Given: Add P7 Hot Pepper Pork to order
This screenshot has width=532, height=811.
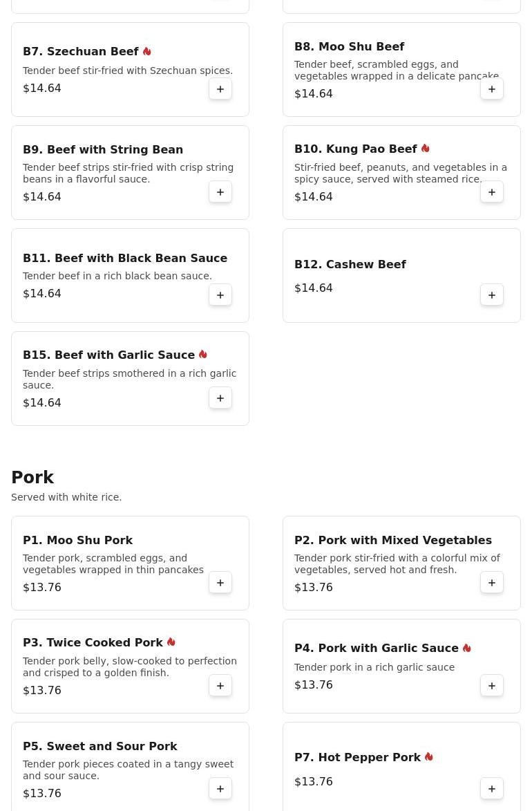Looking at the screenshot, I should (x=492, y=789).
